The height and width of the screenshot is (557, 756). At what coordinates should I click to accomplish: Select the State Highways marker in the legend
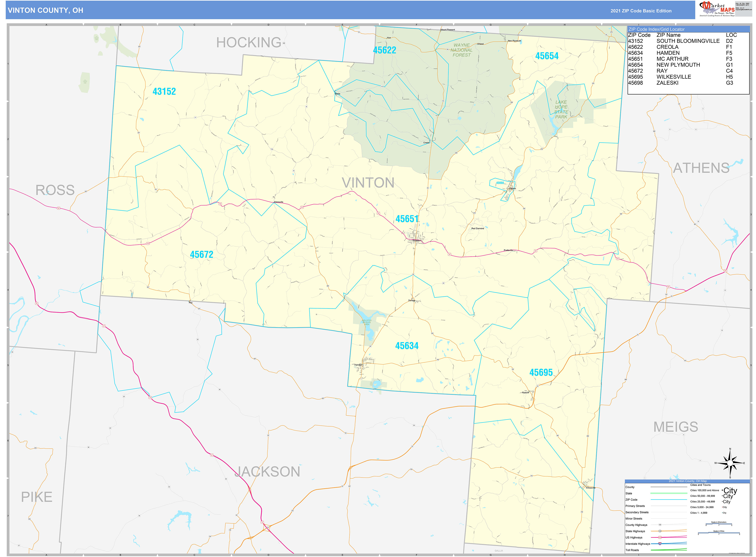coord(660,531)
